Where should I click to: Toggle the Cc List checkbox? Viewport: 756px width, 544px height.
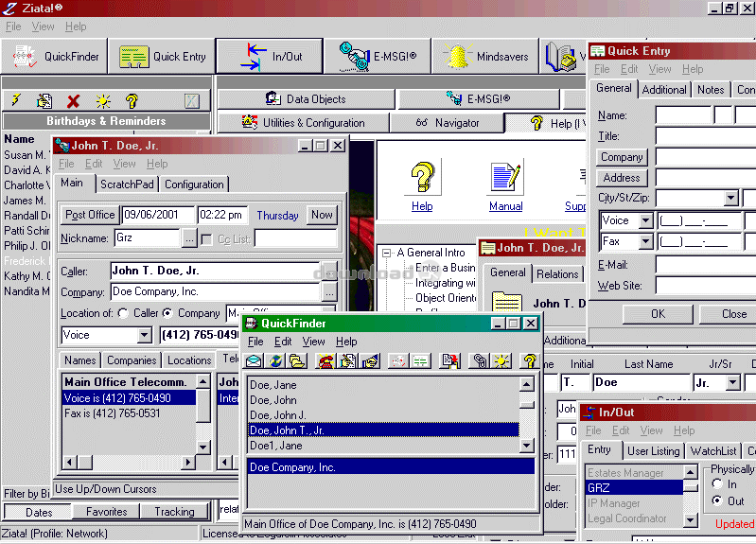pos(206,239)
